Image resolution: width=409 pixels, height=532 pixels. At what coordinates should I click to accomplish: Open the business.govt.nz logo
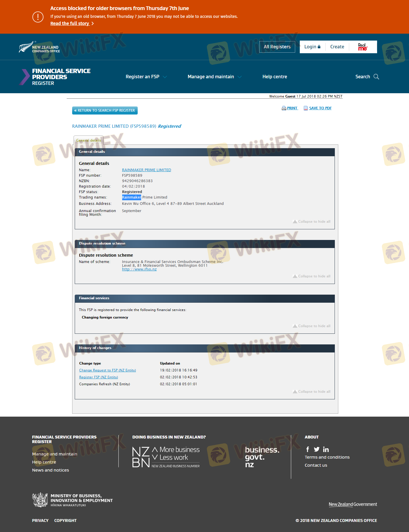tap(262, 457)
